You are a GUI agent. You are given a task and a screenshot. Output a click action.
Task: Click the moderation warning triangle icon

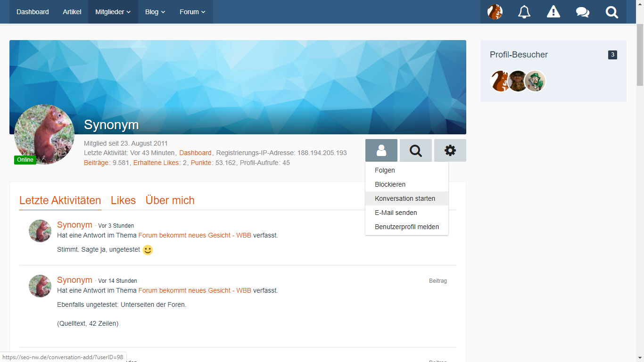click(x=553, y=12)
